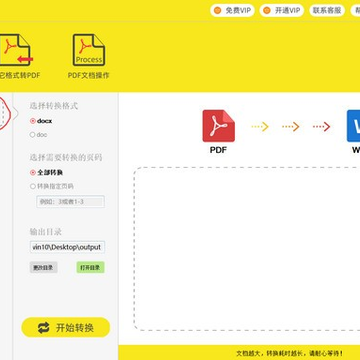
Task: Select the docx output format
Action: 41,121
